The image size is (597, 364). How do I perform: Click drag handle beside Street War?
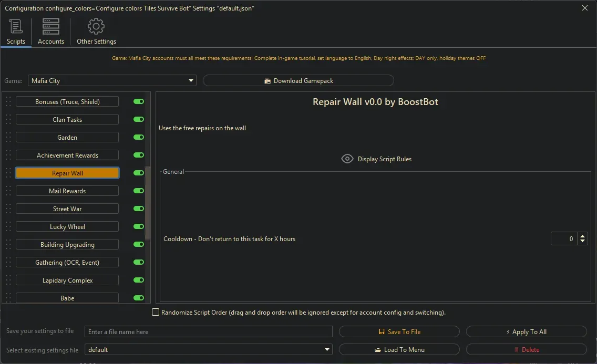[8, 209]
